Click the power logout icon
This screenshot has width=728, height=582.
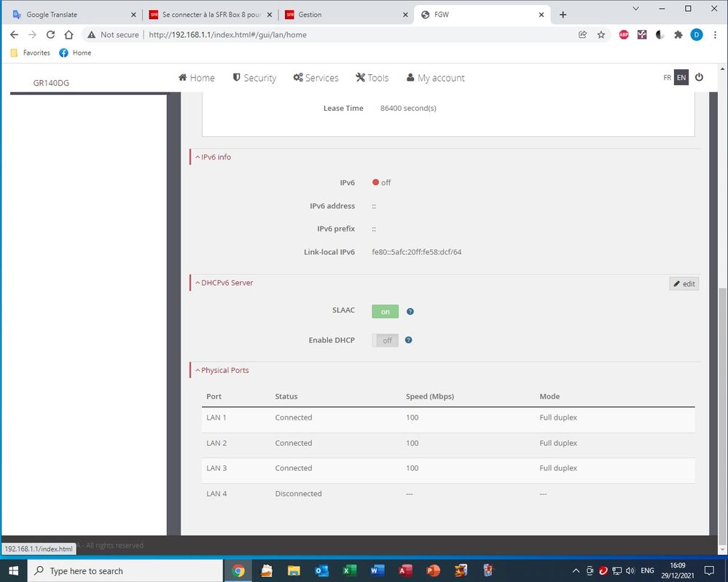coord(699,77)
